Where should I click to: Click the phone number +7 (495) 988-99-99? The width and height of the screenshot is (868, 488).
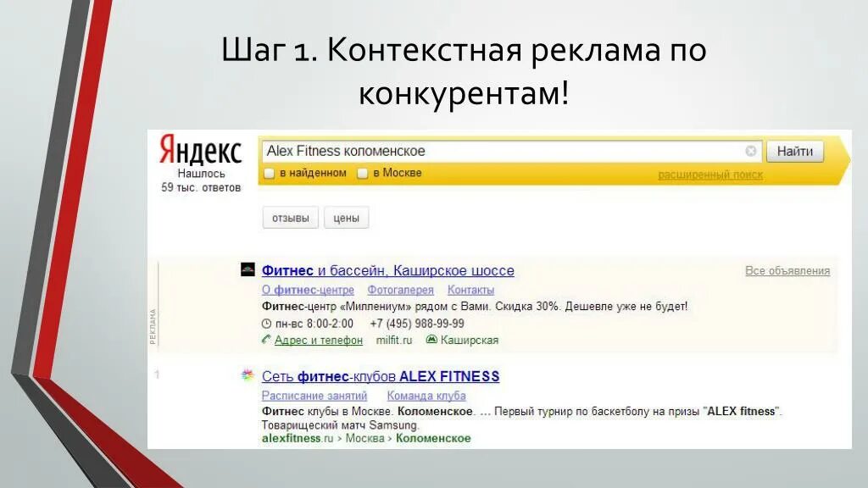point(417,324)
